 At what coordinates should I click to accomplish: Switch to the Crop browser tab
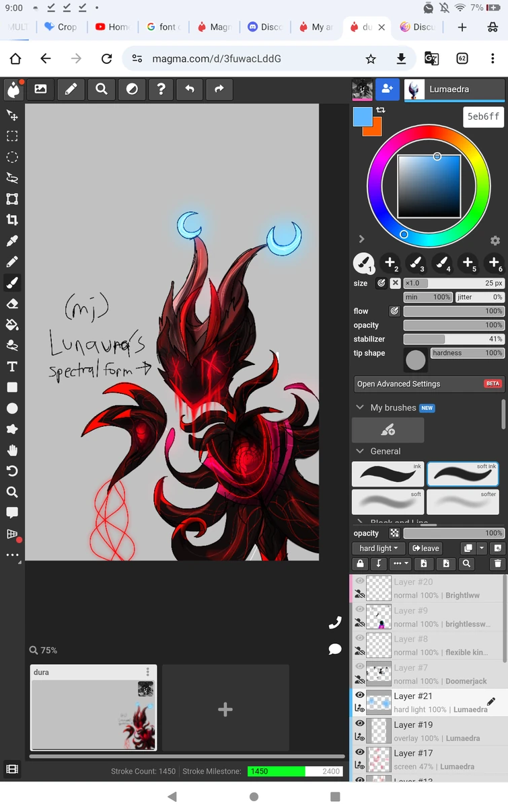[61, 27]
